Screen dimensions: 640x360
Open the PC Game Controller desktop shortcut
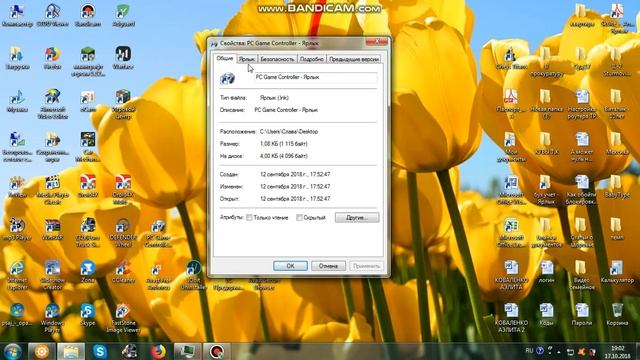tap(158, 233)
